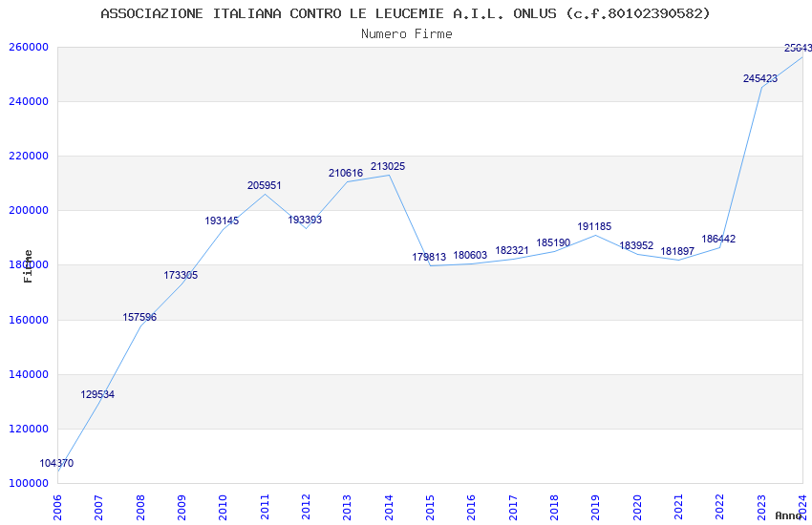Click the Anno axis label
The height and width of the screenshot is (525, 812).
[x=788, y=515]
